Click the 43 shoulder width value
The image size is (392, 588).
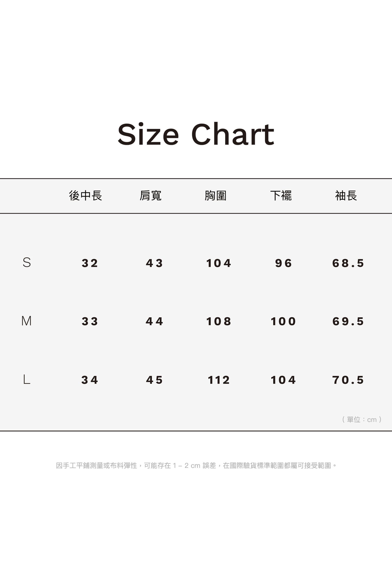tap(154, 263)
